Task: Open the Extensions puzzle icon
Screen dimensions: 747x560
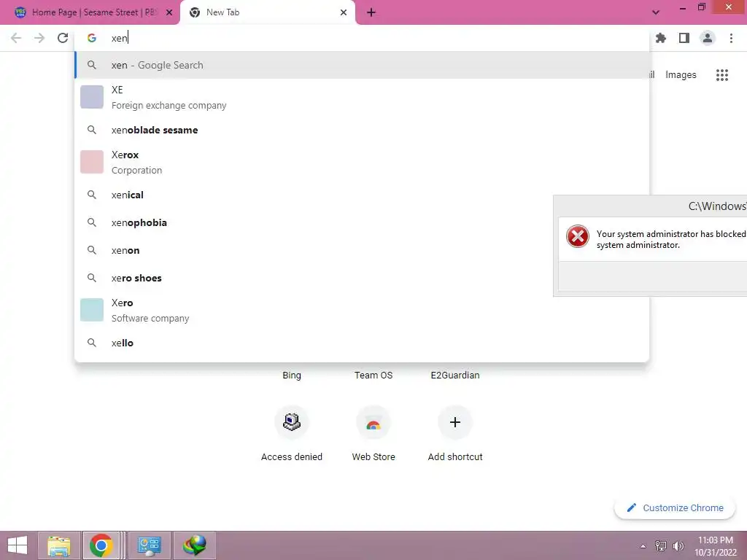Action: tap(661, 38)
